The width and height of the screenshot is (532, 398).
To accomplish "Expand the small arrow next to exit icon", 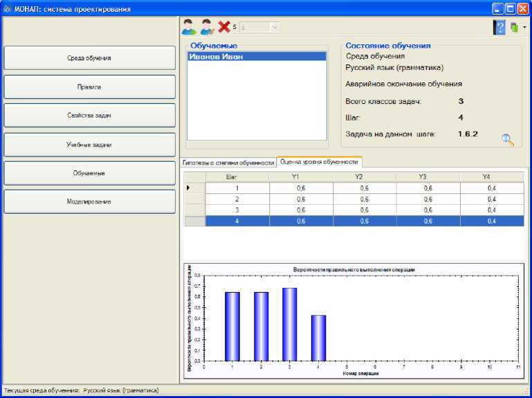I will pos(524,28).
